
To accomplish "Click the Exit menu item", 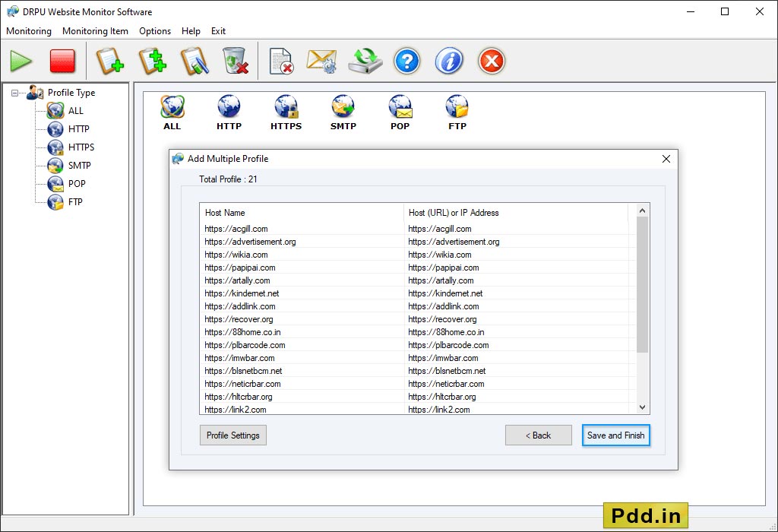I will coord(218,30).
